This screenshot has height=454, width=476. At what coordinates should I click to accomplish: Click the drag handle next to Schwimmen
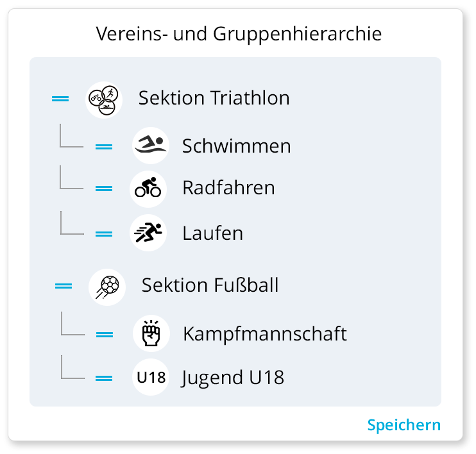point(104,147)
